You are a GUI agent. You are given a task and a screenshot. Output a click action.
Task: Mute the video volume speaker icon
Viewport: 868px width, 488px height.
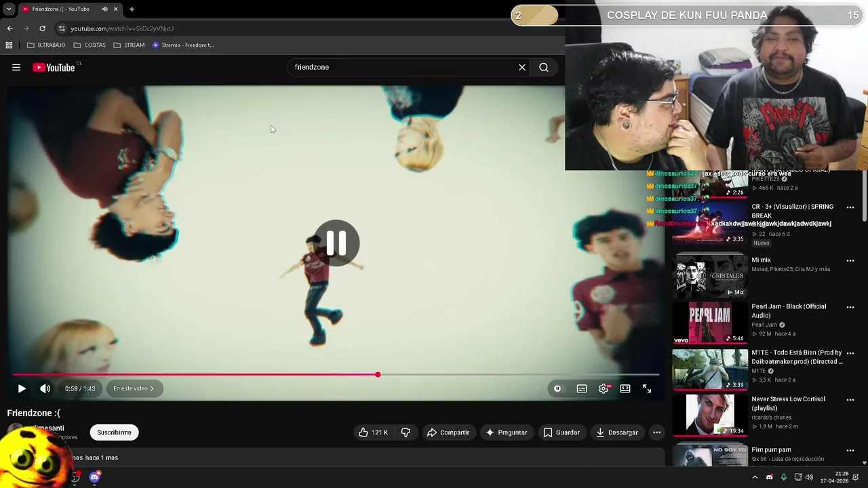point(45,388)
